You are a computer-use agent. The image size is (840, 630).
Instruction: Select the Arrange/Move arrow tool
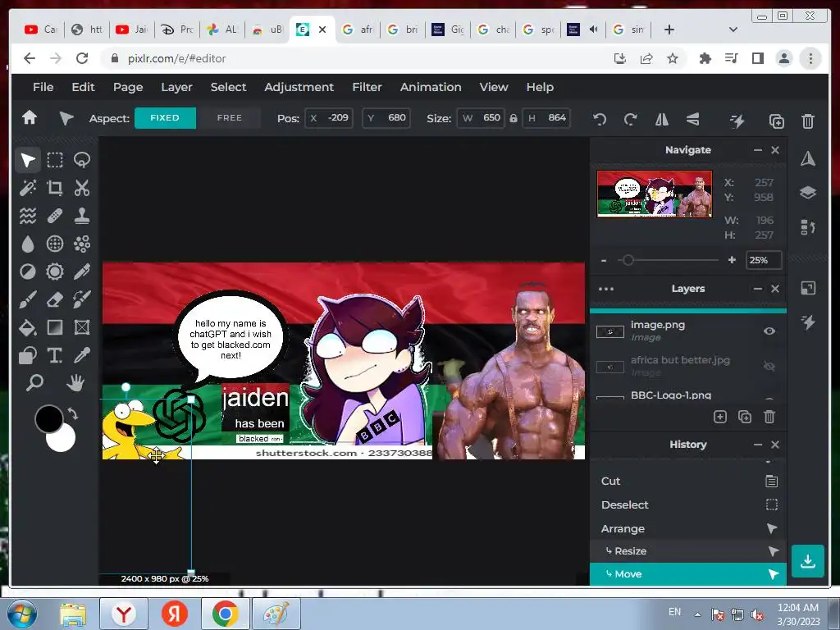27,160
